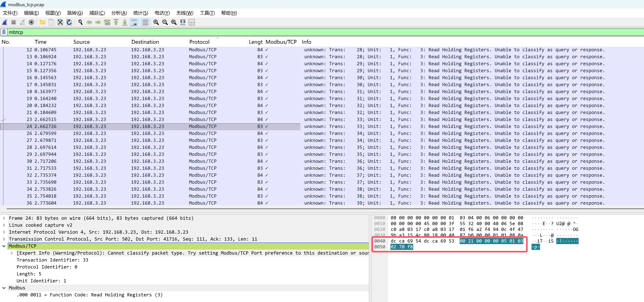Viewport: 644px width, 302px height.
Task: Select the Unit Identifier: 1 field
Action: pos(41,281)
